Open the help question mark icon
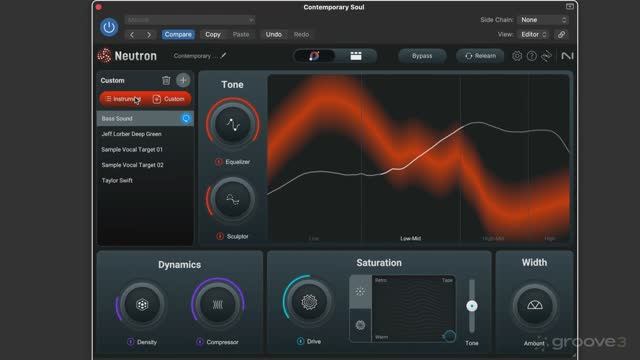This screenshot has width=640, height=360. [x=531, y=56]
